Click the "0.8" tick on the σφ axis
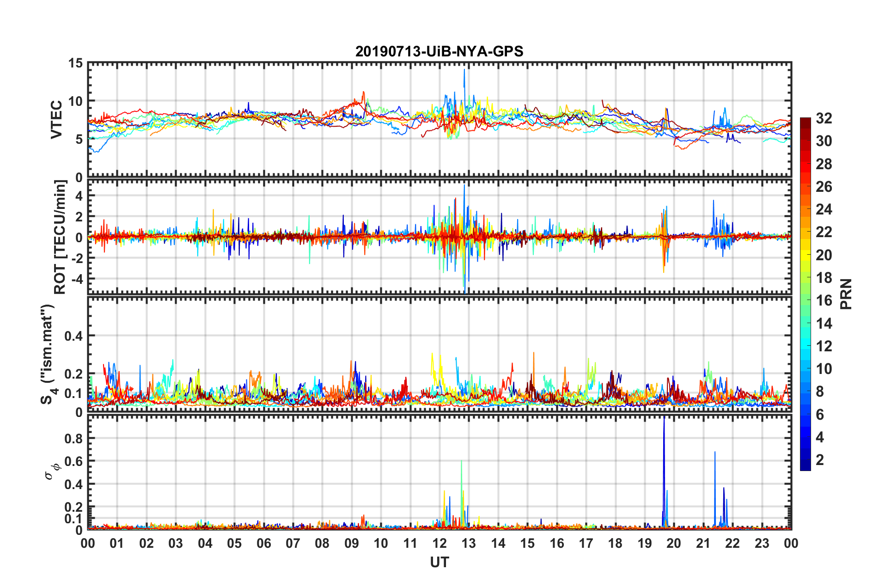This screenshot has width=879, height=588. (x=73, y=438)
